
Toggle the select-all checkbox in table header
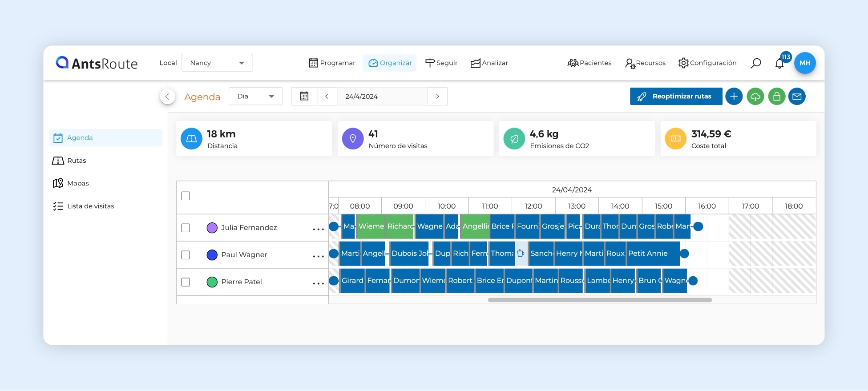click(186, 196)
